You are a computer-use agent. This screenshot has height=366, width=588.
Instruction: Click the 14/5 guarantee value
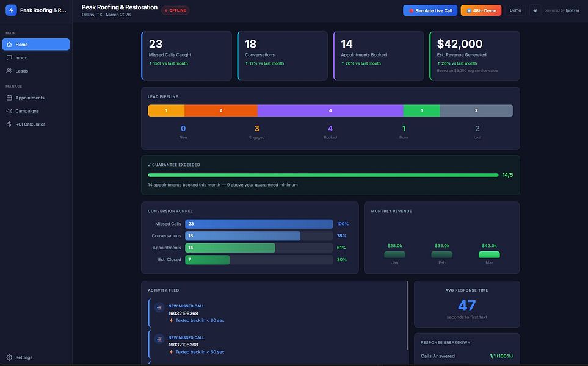508,175
